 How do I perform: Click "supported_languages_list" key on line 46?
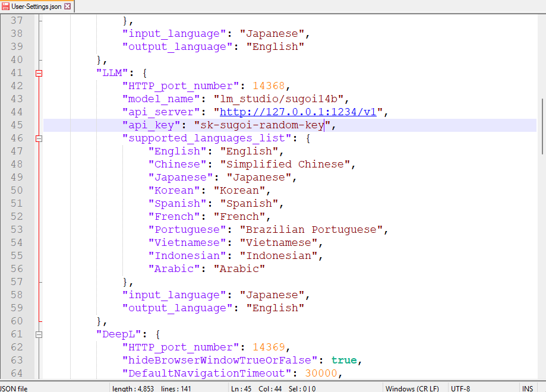[207, 138]
